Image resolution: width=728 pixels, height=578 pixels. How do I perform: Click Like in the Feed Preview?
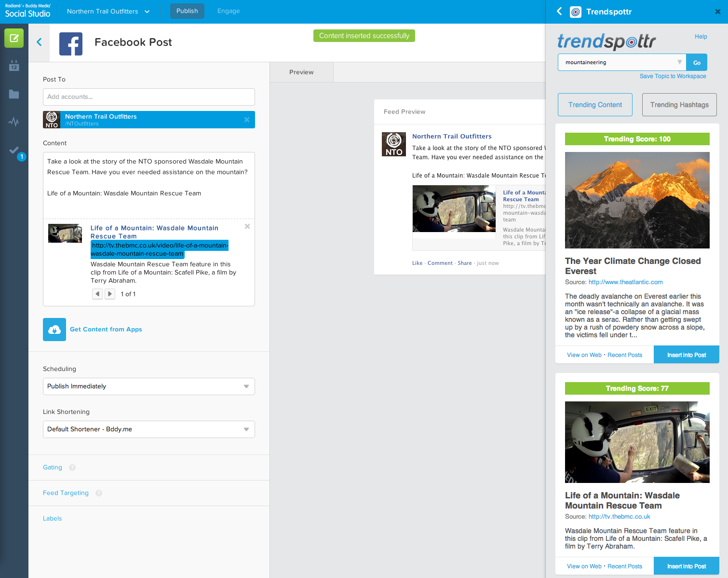point(418,263)
